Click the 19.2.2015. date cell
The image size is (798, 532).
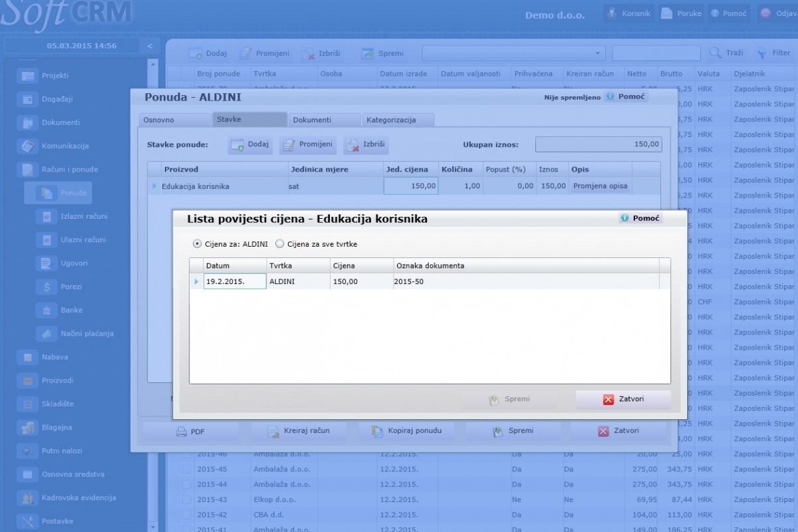pyautogui.click(x=235, y=281)
